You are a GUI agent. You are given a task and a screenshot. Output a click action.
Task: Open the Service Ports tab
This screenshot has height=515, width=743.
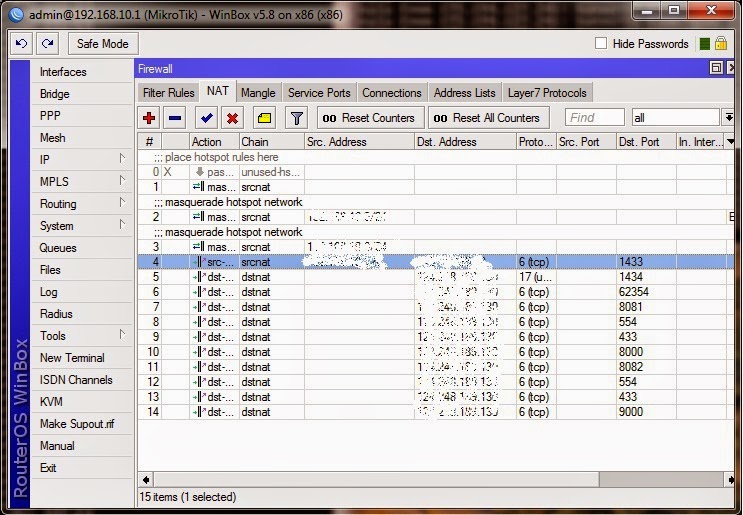pyautogui.click(x=319, y=93)
